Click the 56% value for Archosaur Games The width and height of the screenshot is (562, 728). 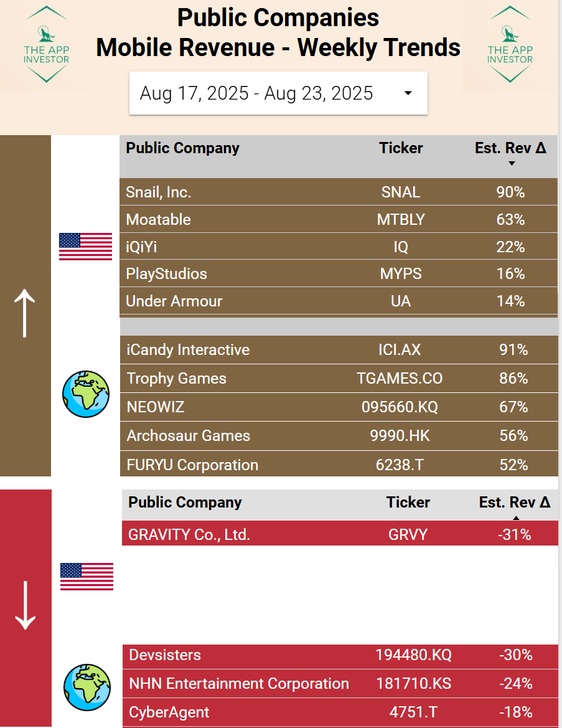click(513, 436)
